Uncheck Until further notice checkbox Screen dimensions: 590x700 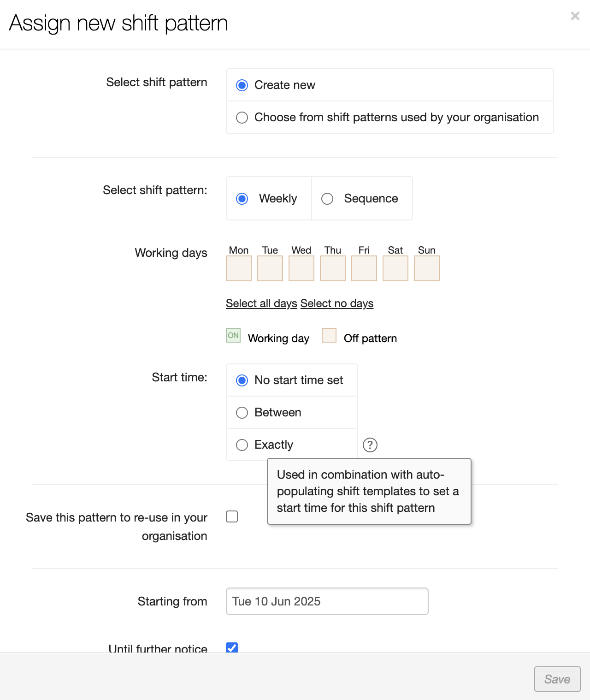pyautogui.click(x=232, y=647)
